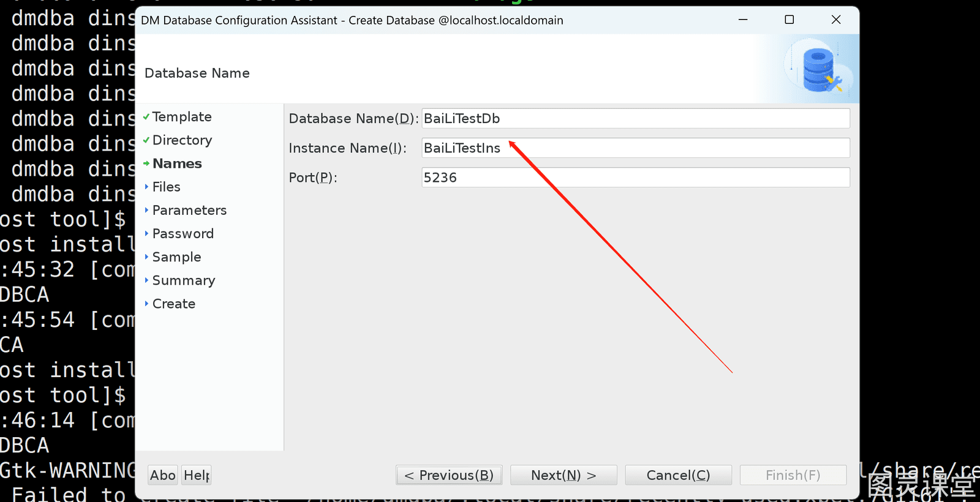
Task: Go to the Sample step
Action: 176,257
